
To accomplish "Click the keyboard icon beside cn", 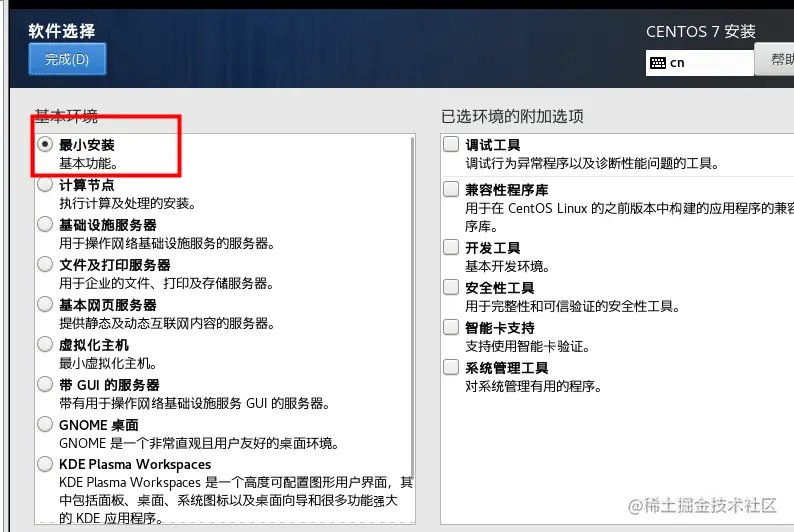I will tap(658, 63).
